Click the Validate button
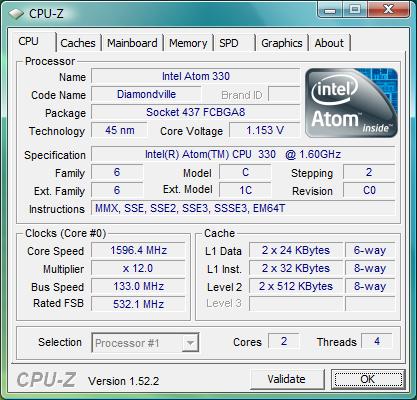This screenshot has width=417, height=400. 286,379
